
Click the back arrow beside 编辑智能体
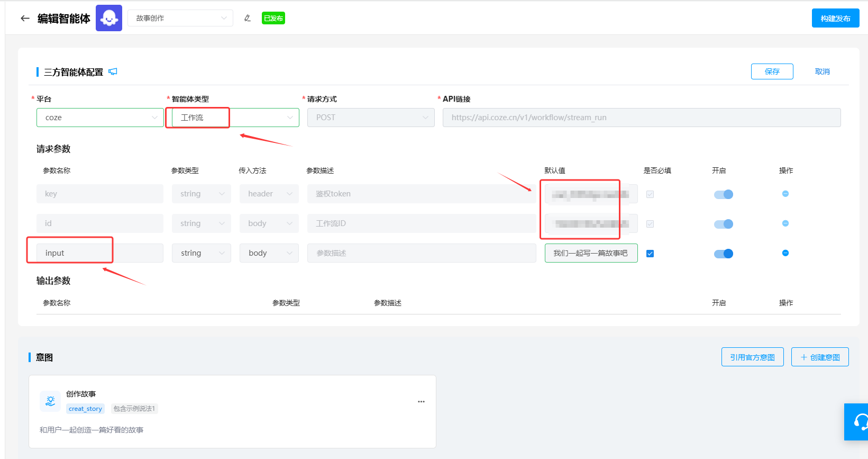click(25, 19)
